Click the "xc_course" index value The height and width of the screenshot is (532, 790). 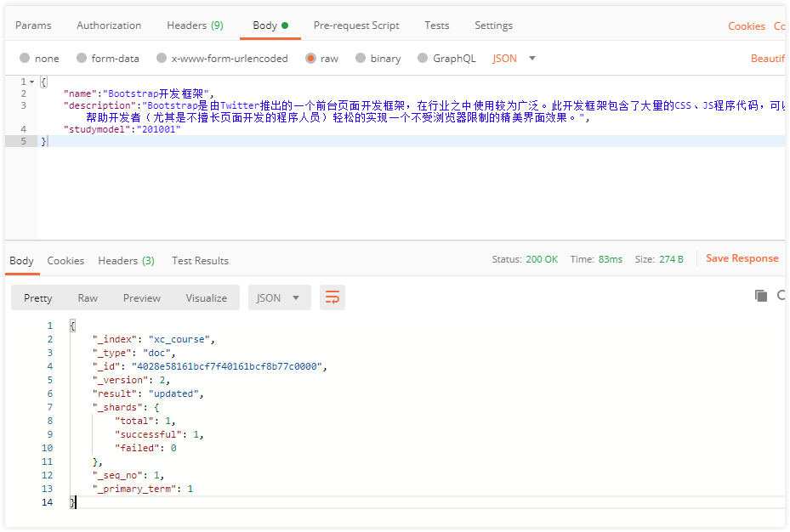[179, 339]
